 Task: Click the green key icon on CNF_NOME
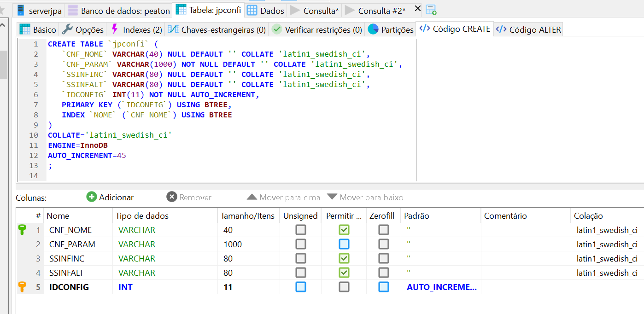point(22,230)
